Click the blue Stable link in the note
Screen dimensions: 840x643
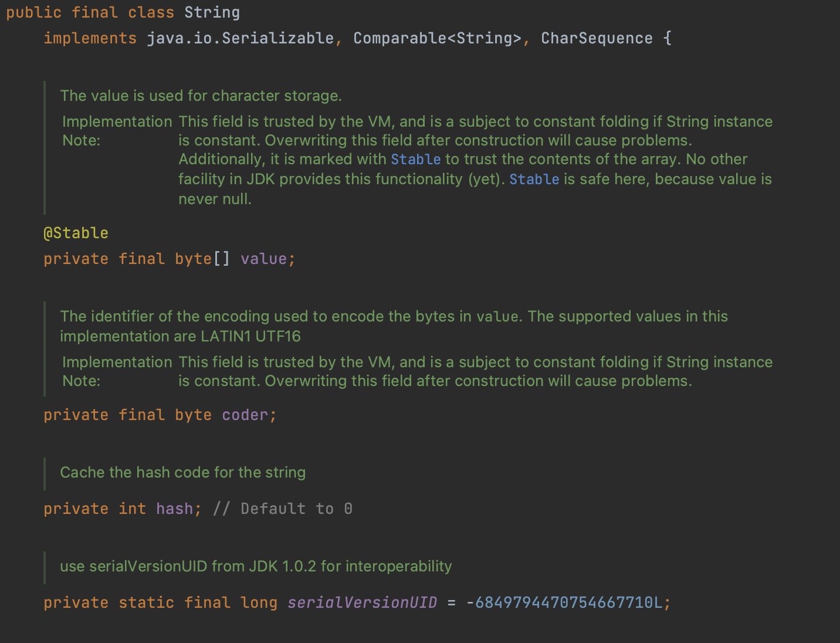tap(415, 159)
